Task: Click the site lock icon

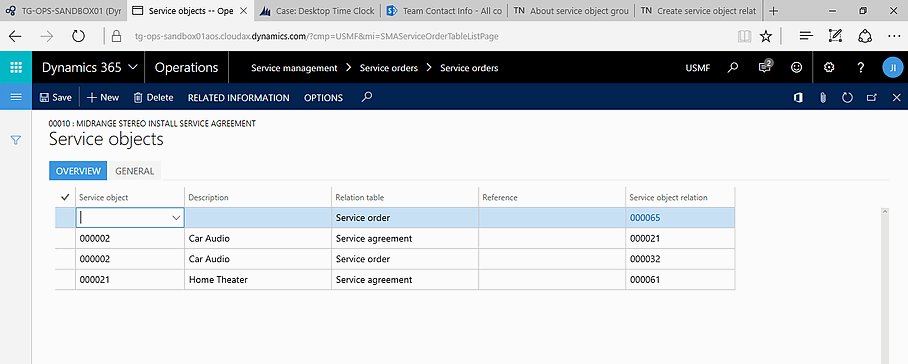Action: pyautogui.click(x=116, y=36)
